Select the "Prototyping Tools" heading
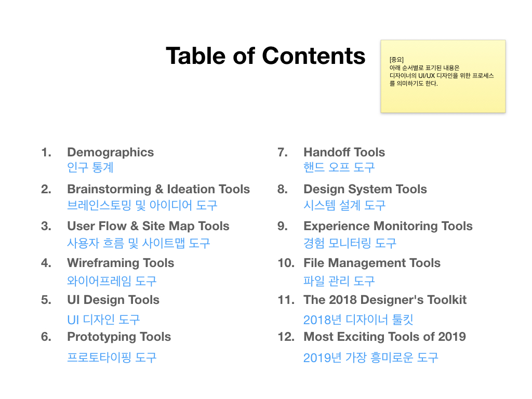Screen dimensions: 532x399 pyautogui.click(x=118, y=337)
